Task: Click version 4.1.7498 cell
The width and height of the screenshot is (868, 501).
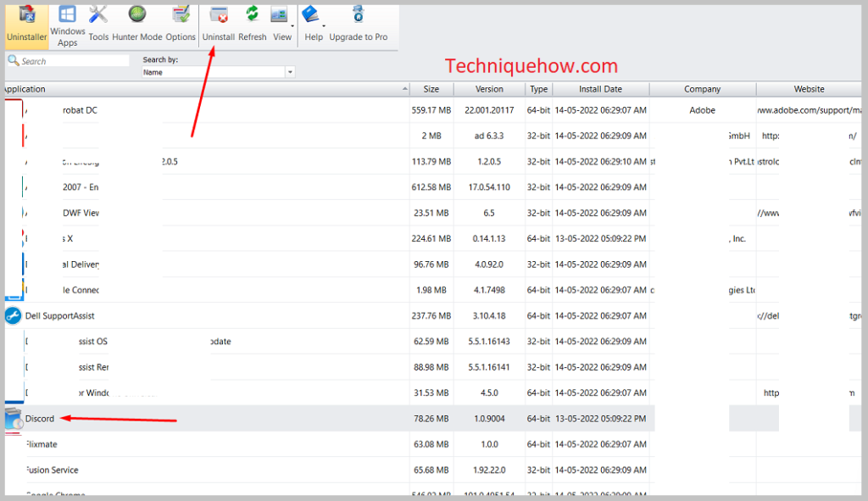Action: [x=489, y=290]
